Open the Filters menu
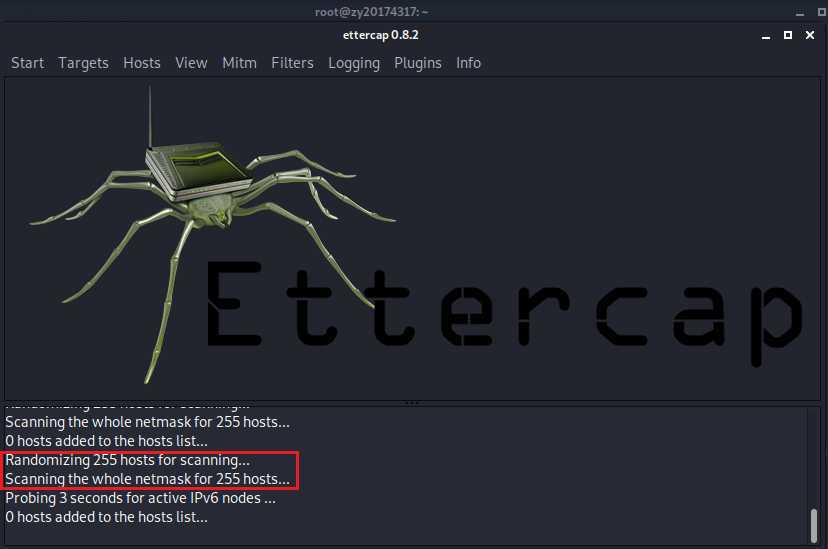 293,63
